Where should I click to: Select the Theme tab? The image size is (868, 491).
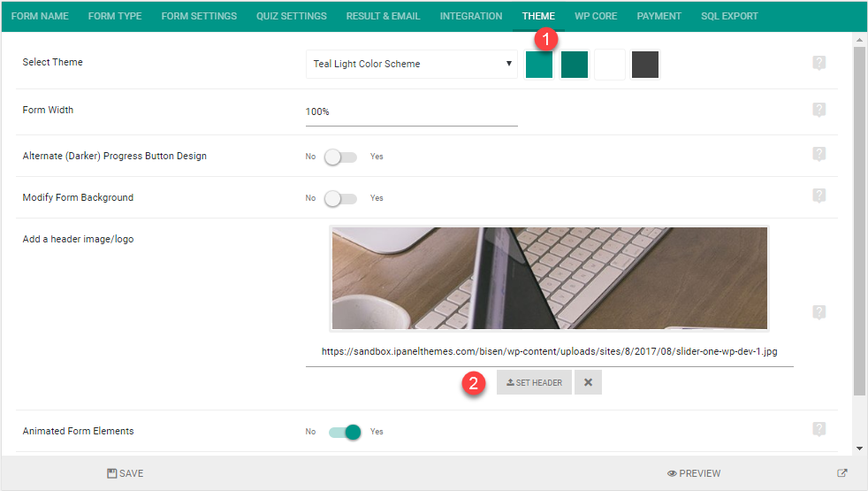click(x=538, y=16)
